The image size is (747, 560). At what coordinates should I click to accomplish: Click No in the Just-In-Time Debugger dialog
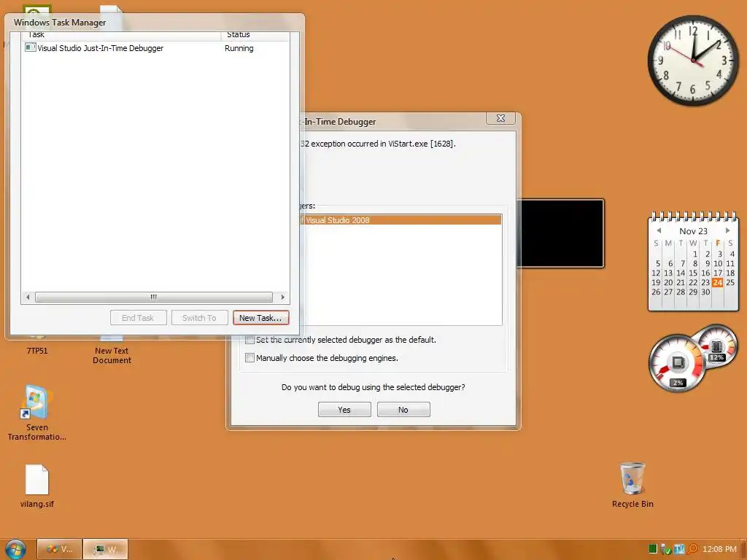pyautogui.click(x=403, y=410)
